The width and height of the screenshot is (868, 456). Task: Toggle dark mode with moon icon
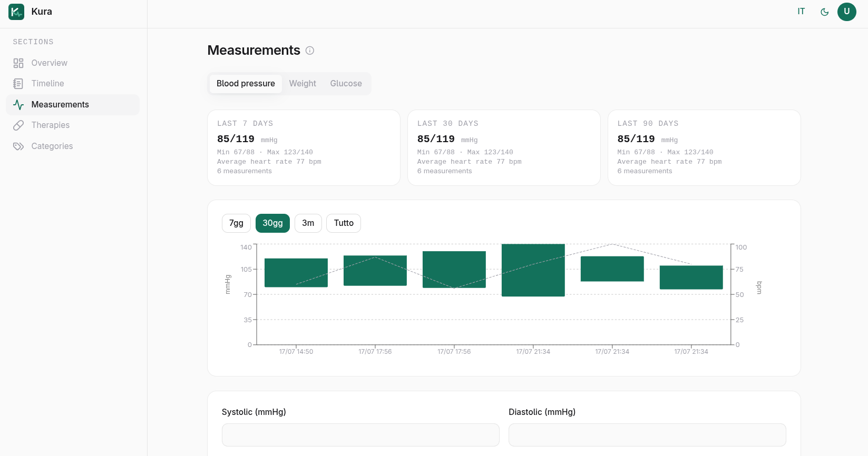tap(825, 12)
